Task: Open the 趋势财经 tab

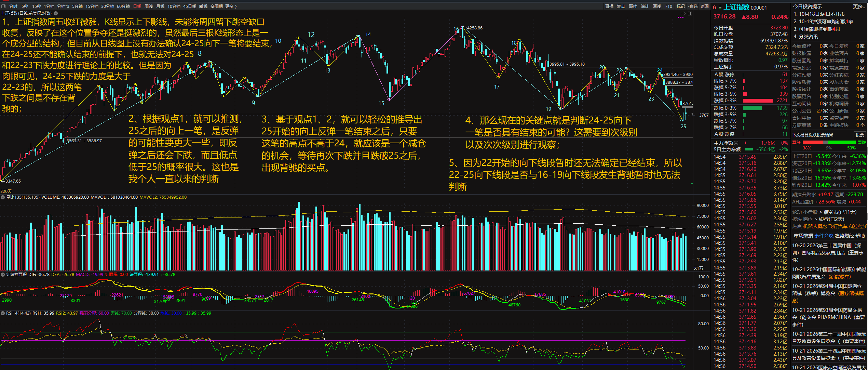Action: [844, 236]
